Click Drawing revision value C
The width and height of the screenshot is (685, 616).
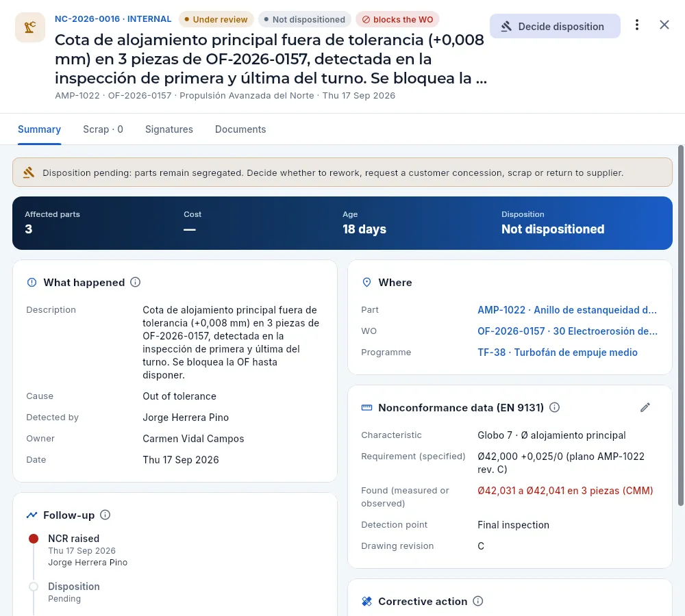tap(481, 546)
